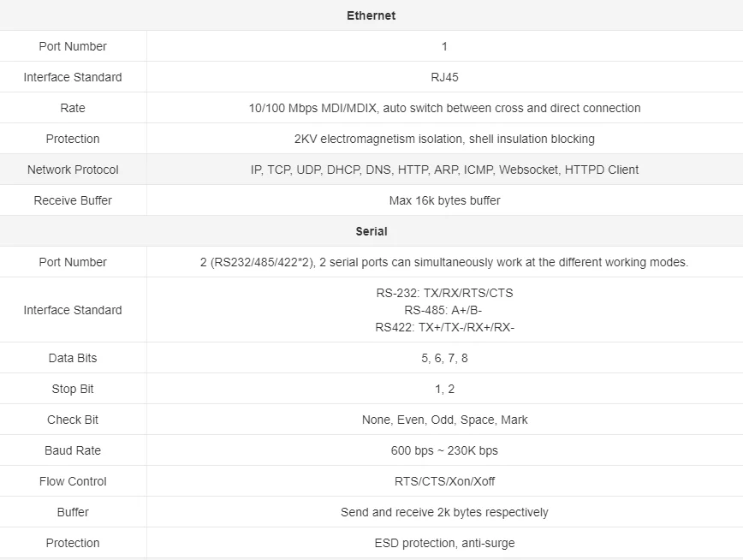Viewport: 743px width, 560px height.
Task: Click the Ethernet section header
Action: coord(371,15)
